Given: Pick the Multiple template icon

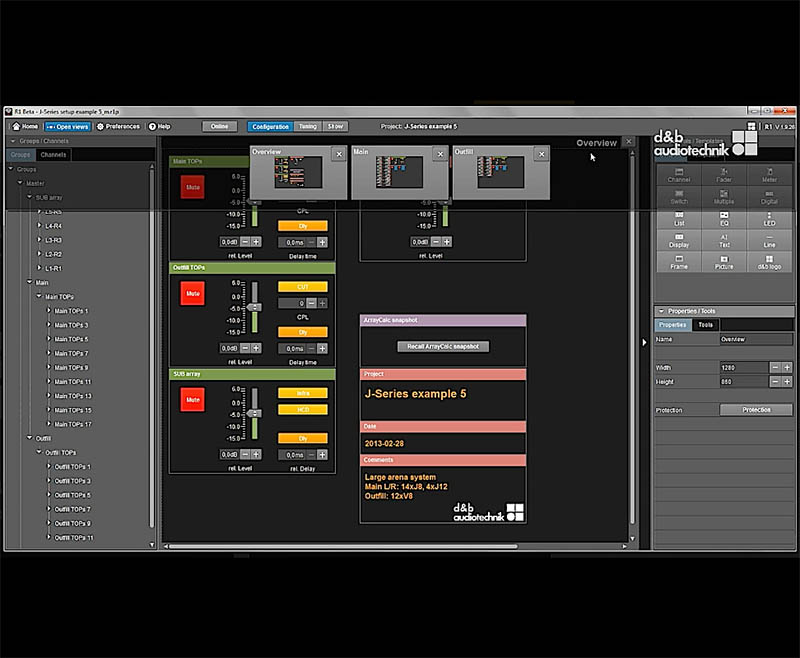Looking at the screenshot, I should (x=723, y=197).
